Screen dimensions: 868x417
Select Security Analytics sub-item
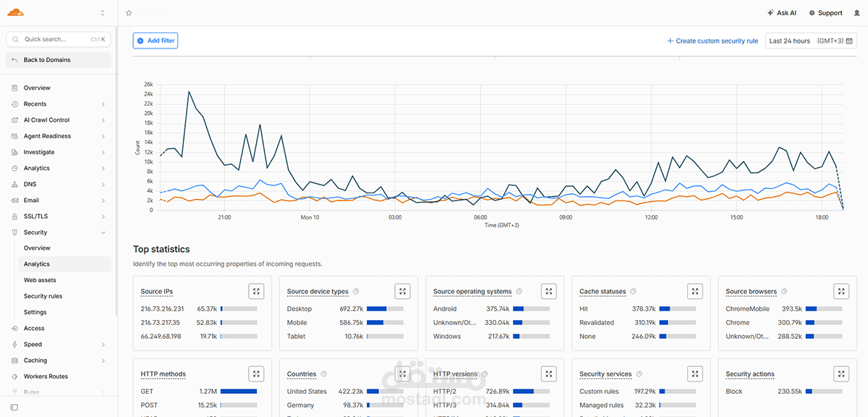point(65,264)
